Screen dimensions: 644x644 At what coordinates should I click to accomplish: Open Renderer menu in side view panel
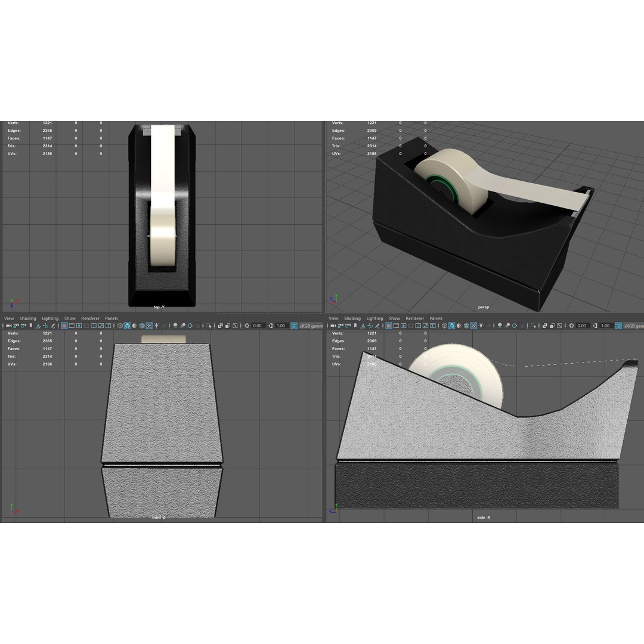(415, 318)
